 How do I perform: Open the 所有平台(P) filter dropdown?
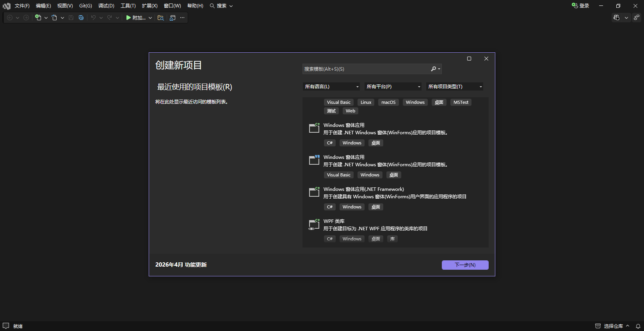click(x=393, y=87)
